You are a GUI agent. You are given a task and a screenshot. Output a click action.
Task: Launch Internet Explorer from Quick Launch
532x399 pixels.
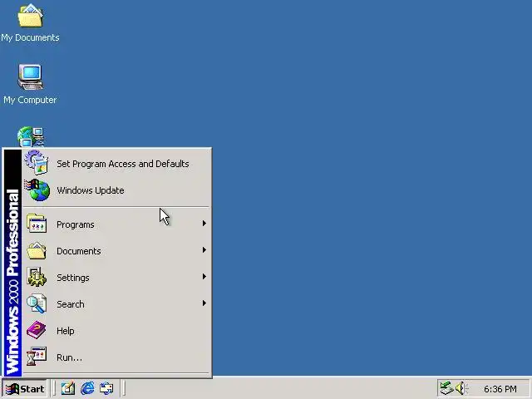pyautogui.click(x=87, y=388)
